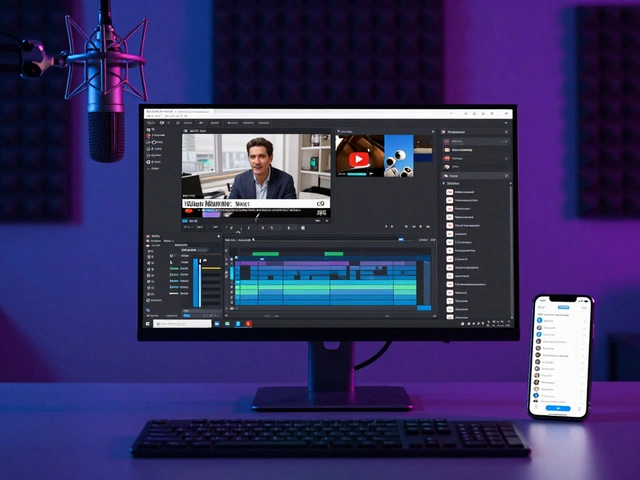Open the light-blue round icon on the taskbar
Viewport: 640px width, 480px height.
tap(238, 324)
